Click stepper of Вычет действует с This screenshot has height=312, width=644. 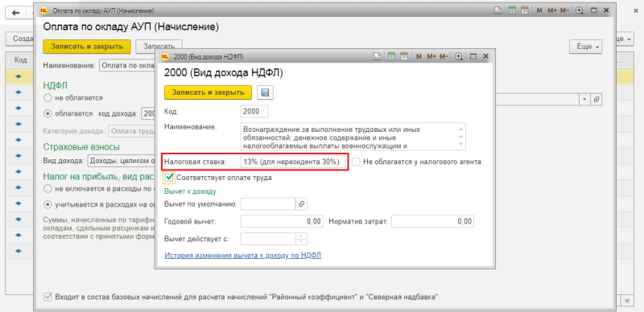(x=301, y=239)
